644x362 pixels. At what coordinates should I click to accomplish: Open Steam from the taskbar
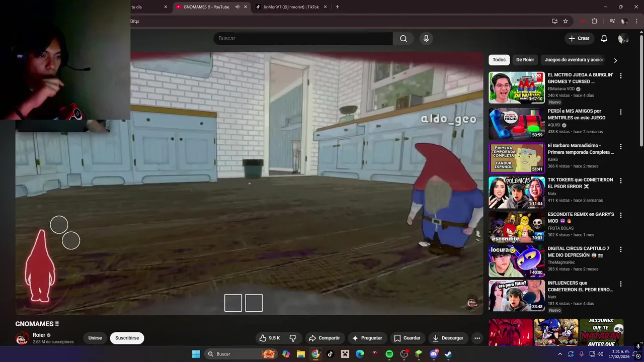[x=448, y=354]
